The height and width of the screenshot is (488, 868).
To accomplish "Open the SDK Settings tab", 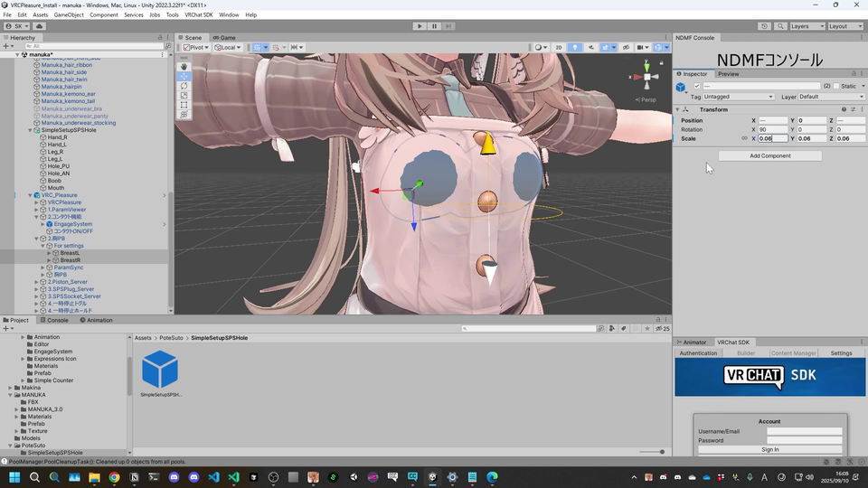I will pyautogui.click(x=841, y=353).
